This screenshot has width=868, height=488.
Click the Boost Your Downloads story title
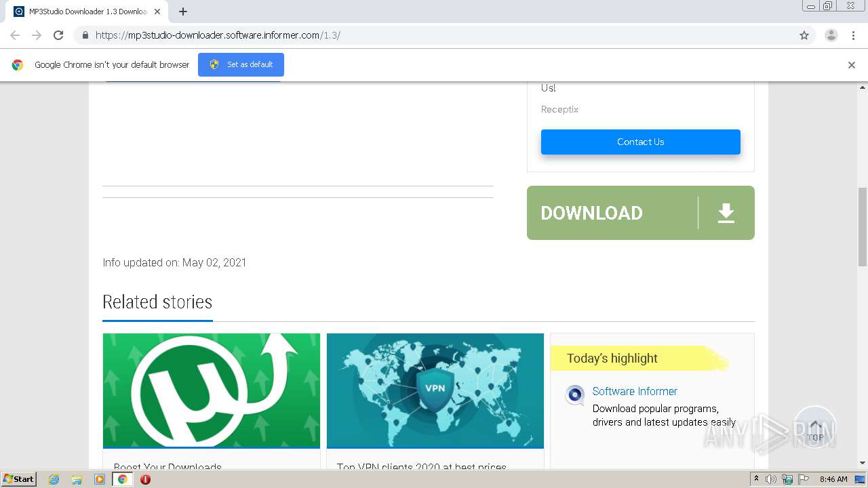167,467
